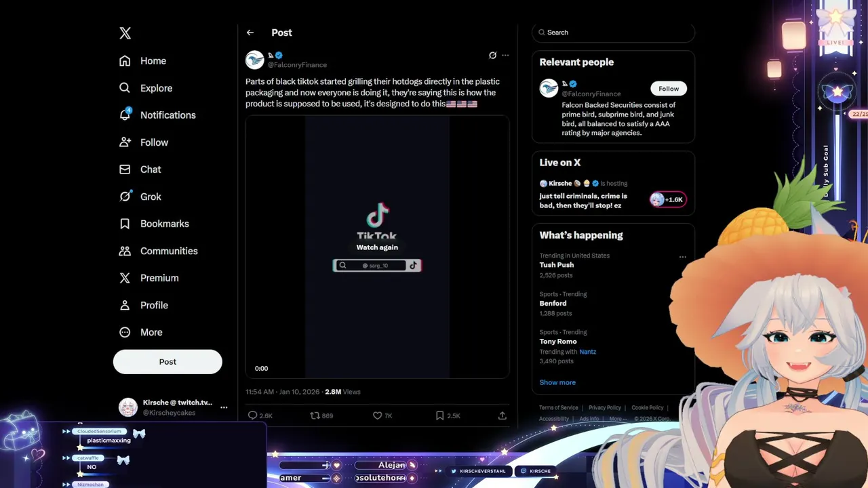Viewport: 868px width, 488px height.
Task: Open the Grok icon on the post header
Action: tap(493, 55)
